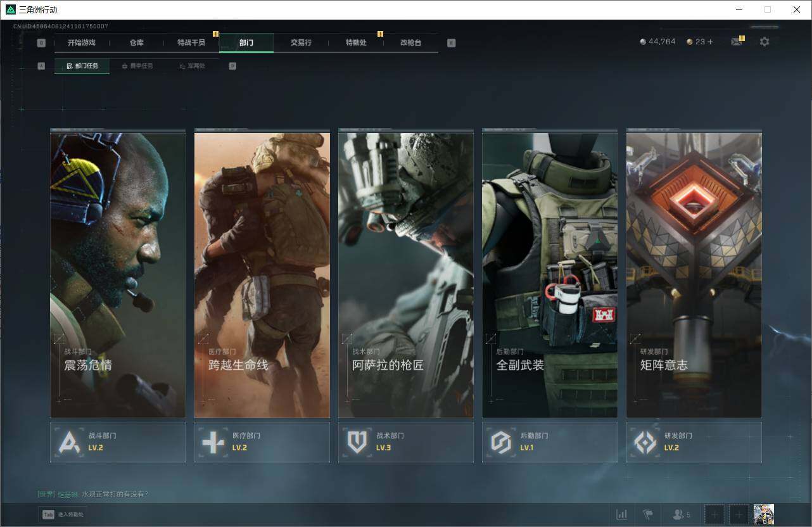This screenshot has height=527, width=812.
Task: Click the 医疗部门 cross emblem icon
Action: click(x=213, y=442)
